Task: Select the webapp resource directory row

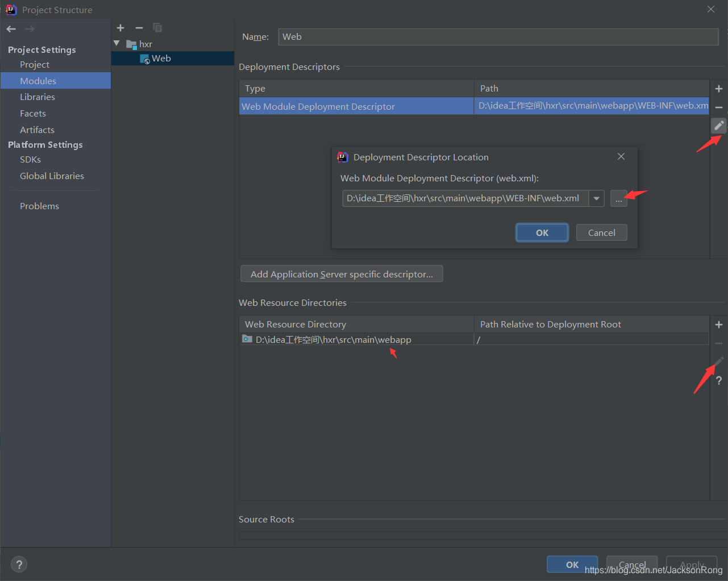Action: (x=356, y=339)
